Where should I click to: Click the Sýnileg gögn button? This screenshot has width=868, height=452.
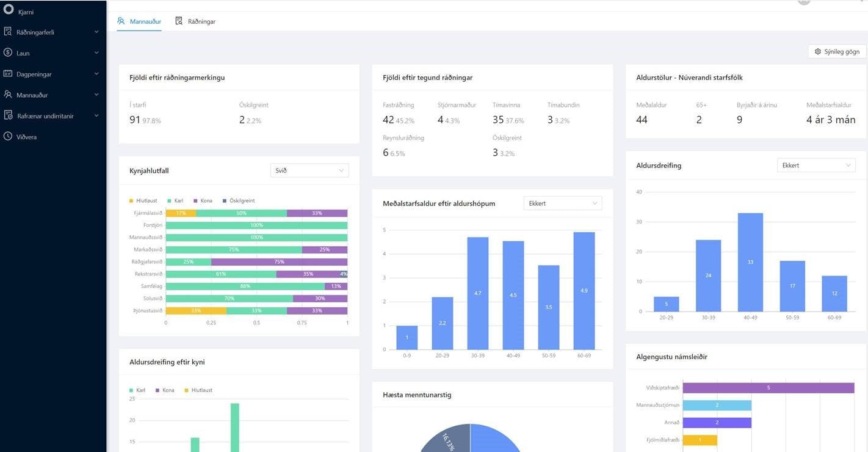coord(837,51)
